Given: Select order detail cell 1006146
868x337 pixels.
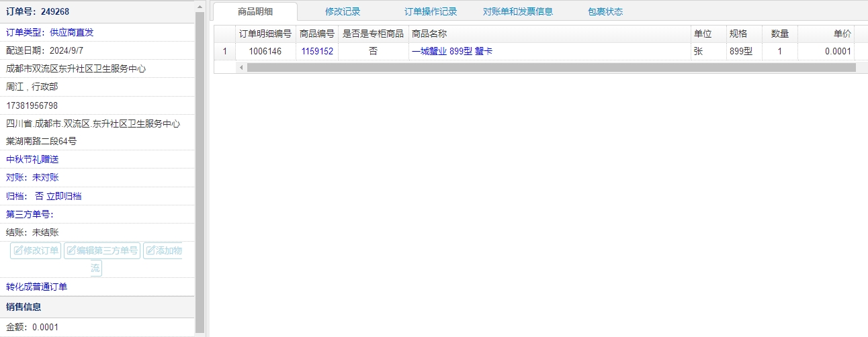Looking at the screenshot, I should (x=265, y=51).
